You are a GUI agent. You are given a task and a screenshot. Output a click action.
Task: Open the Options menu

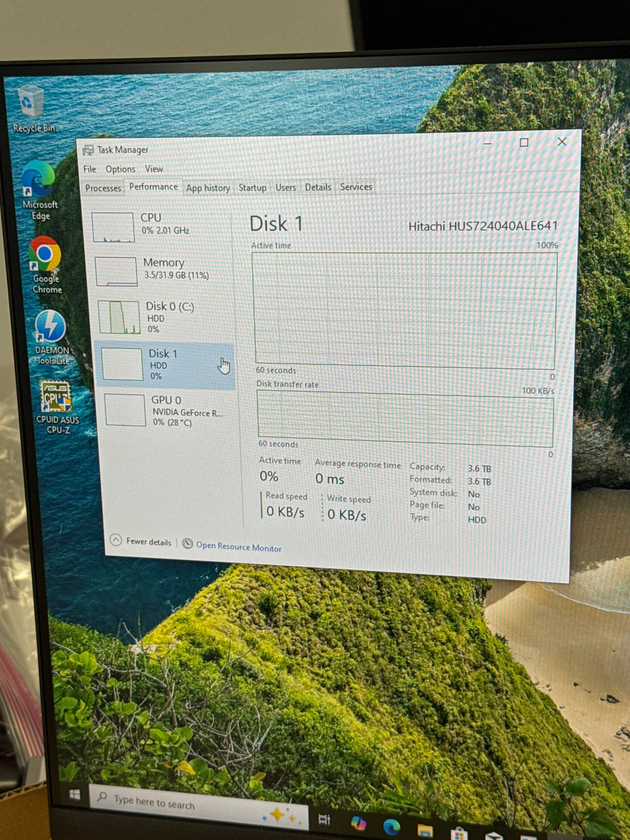click(x=121, y=169)
